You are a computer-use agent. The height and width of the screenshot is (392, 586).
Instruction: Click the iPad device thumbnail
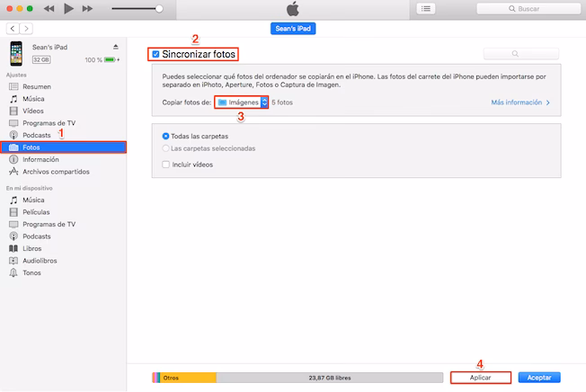pyautogui.click(x=16, y=53)
